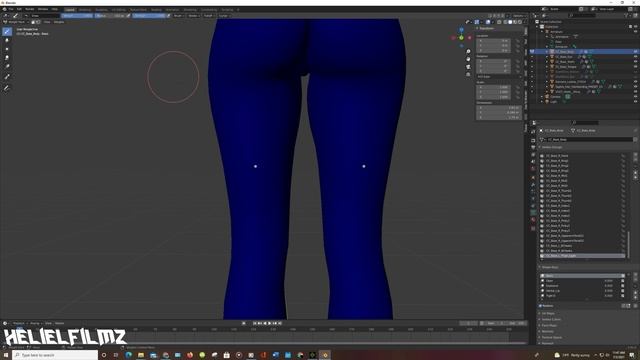640x360 pixels.
Task: Open the Cursor settings dropdown
Action: (224, 16)
